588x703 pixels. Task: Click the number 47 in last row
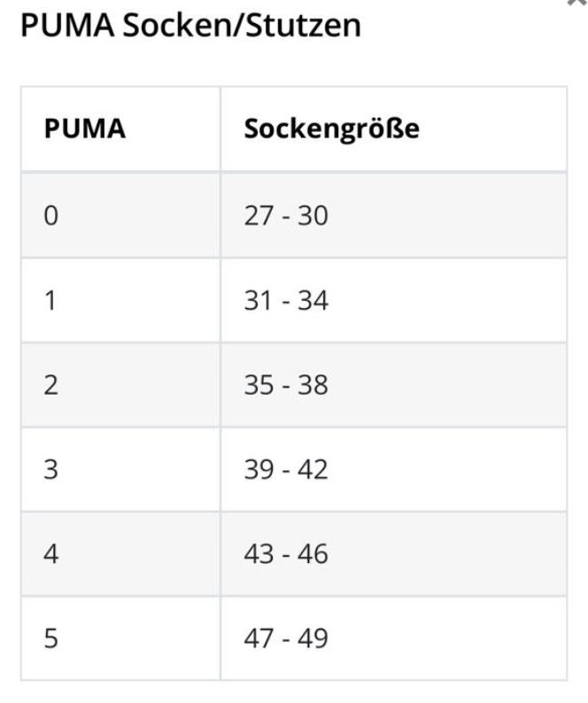[x=259, y=638]
